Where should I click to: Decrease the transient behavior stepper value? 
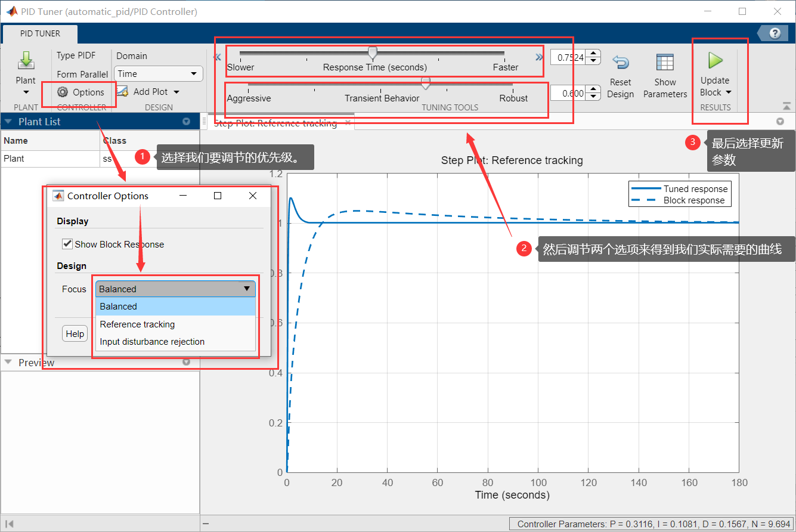pyautogui.click(x=593, y=97)
